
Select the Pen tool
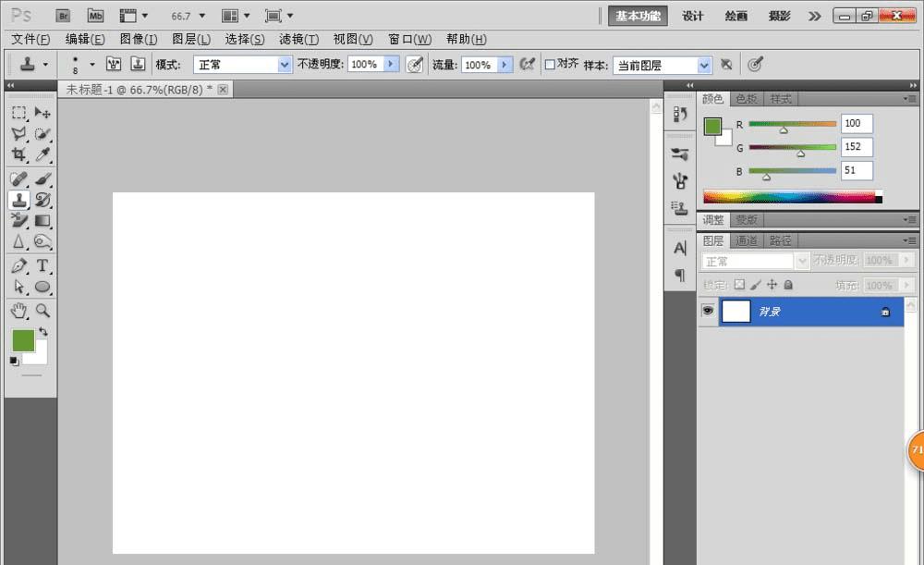(18, 266)
